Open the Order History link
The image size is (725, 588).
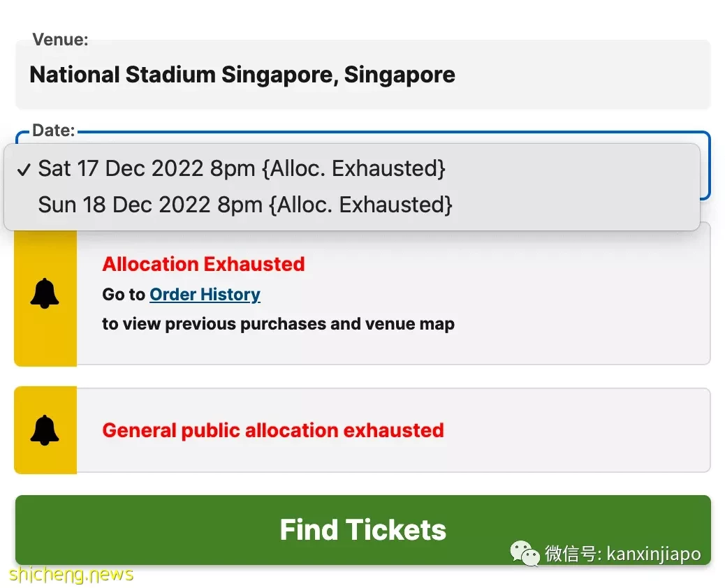click(x=205, y=295)
